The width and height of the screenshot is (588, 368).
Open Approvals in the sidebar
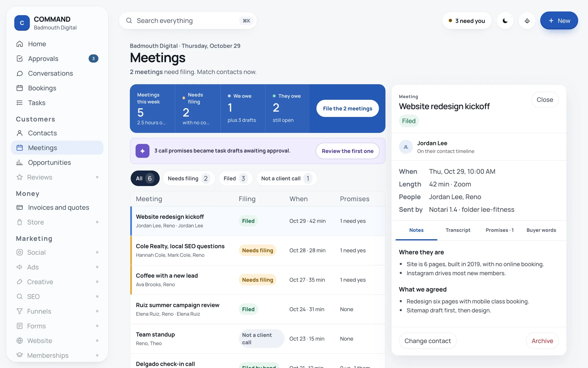57,59
